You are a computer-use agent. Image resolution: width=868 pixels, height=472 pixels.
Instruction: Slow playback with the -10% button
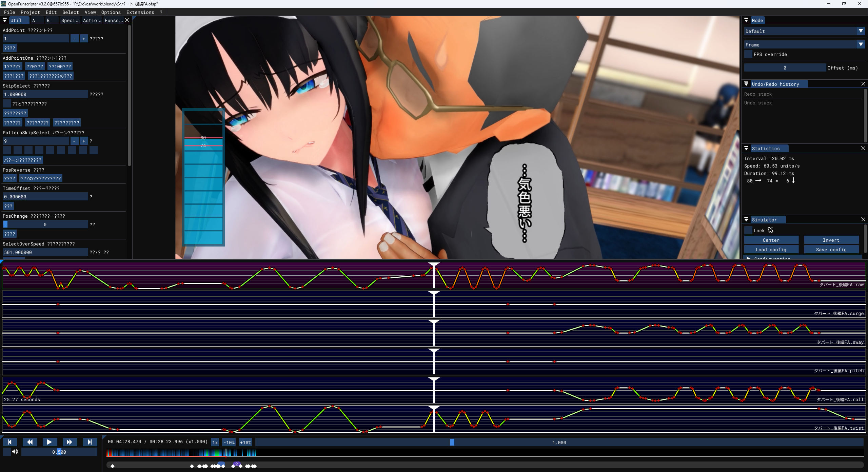(229, 442)
